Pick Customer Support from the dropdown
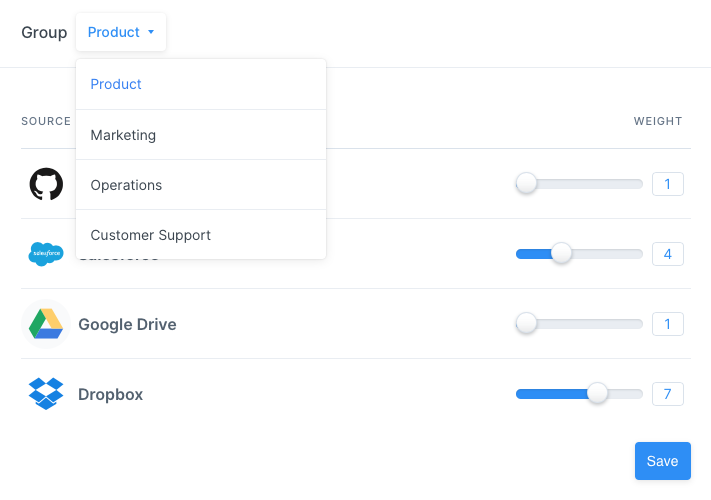Viewport: 711px width, 500px height. point(150,235)
